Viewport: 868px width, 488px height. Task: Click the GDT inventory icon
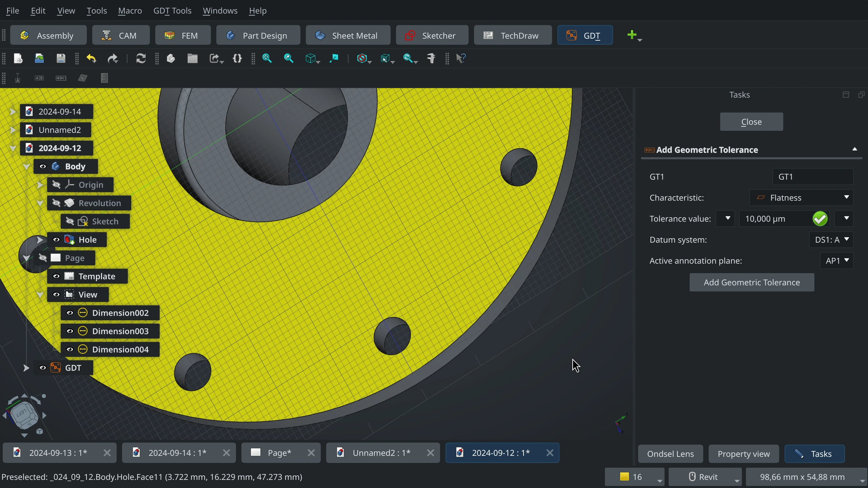104,78
